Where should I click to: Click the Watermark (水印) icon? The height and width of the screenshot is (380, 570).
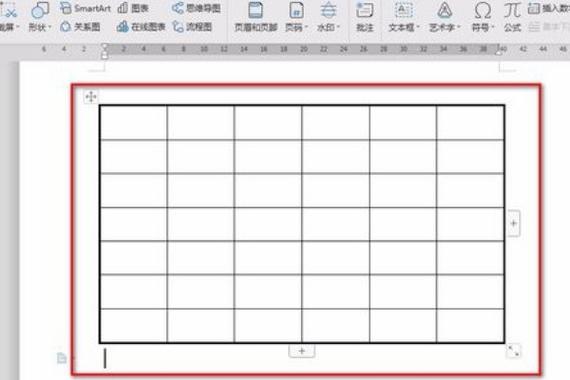tap(328, 10)
